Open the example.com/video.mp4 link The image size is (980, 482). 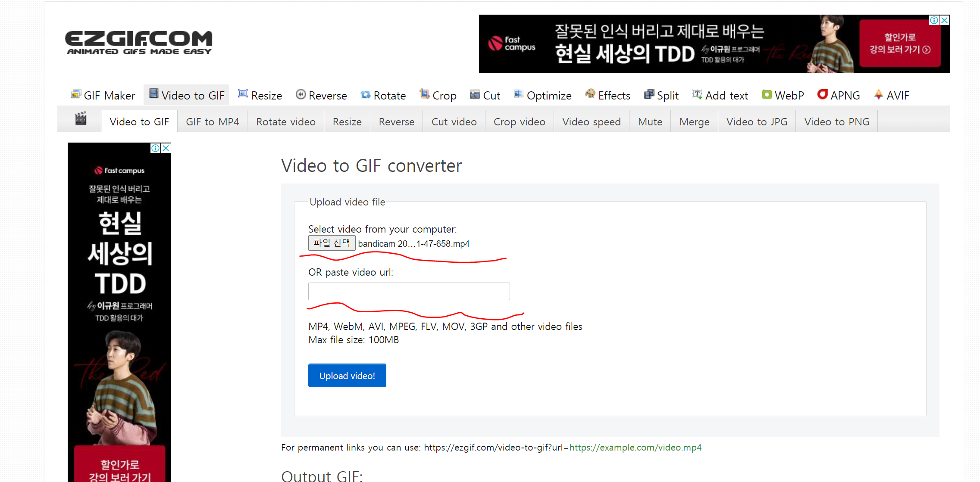point(635,448)
